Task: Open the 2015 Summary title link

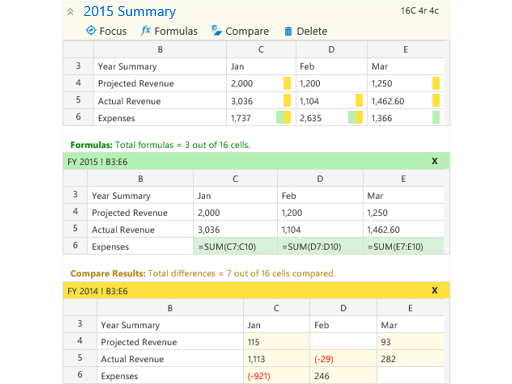Action: [x=129, y=11]
